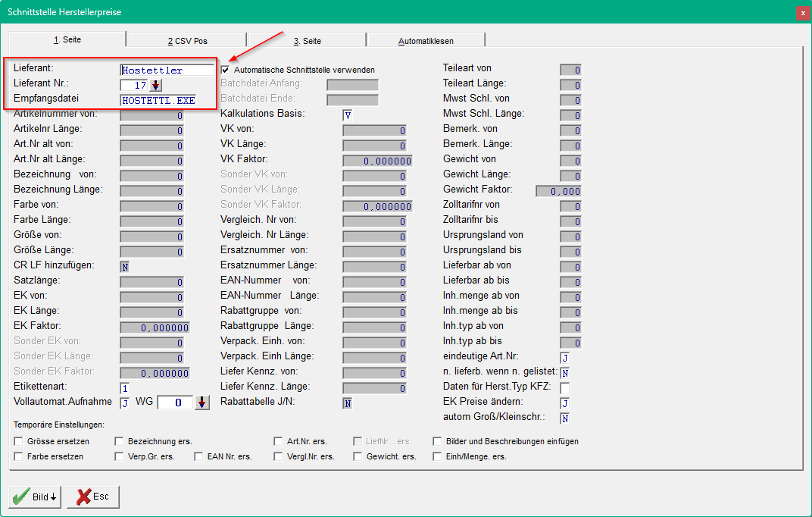Screen dimensions: 812x517
Task: Cancel with the red X Esc button
Action: [93, 497]
